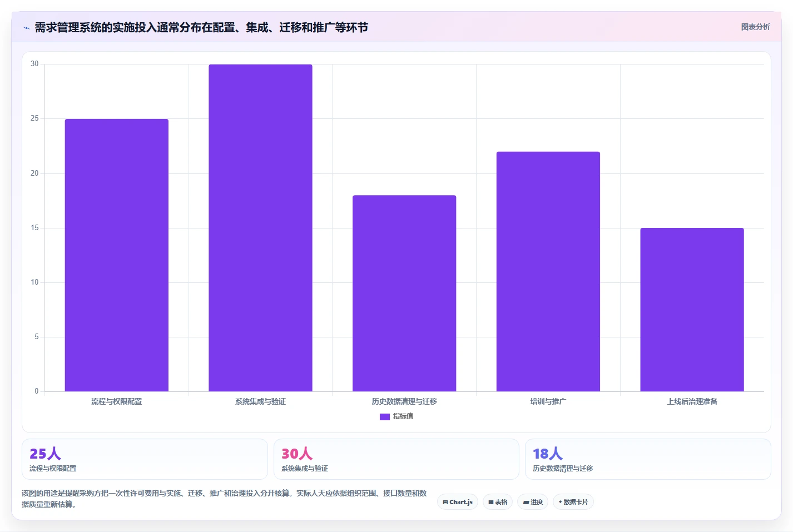Click the 系统集成与验证 x-axis label
793x532 pixels.
pos(260,401)
